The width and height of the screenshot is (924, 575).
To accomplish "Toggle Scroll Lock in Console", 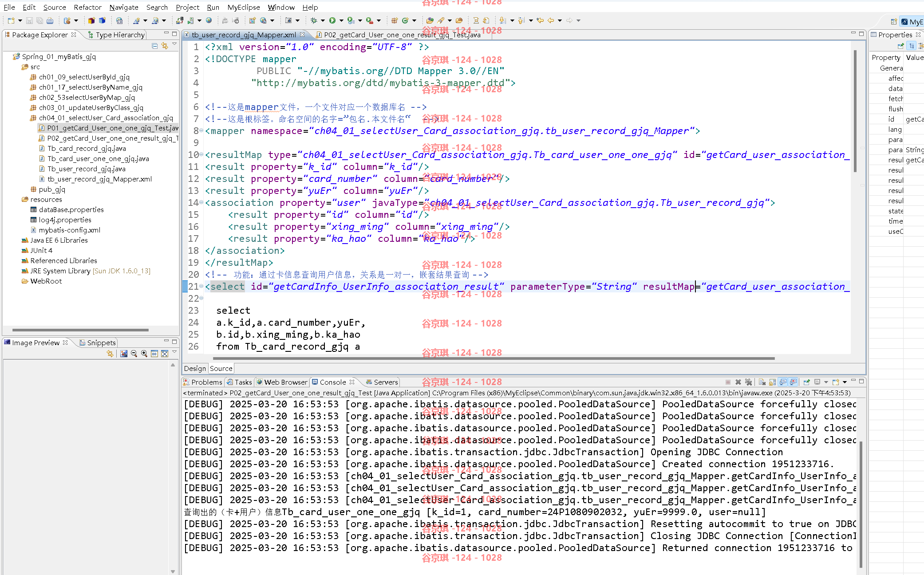I will coord(773,382).
